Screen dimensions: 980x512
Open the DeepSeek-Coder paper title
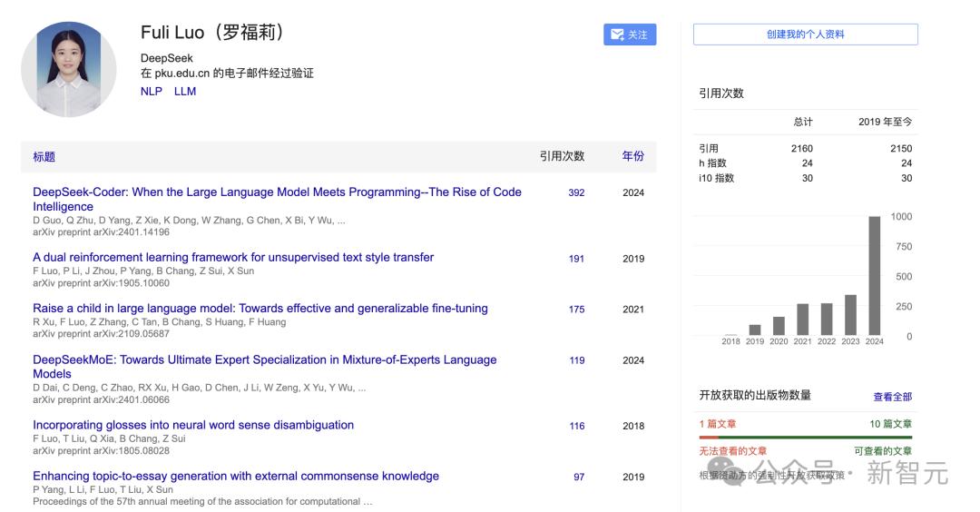click(x=277, y=192)
